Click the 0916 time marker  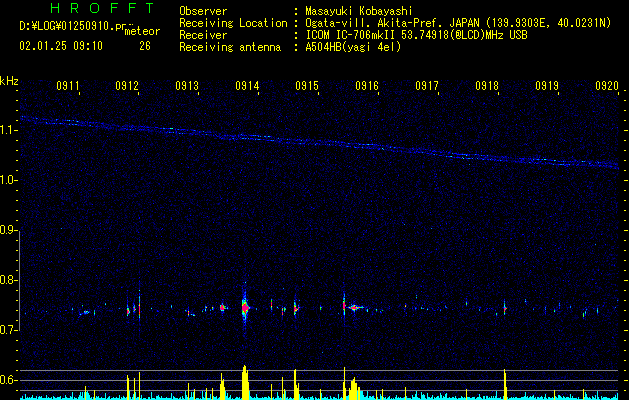click(x=367, y=86)
